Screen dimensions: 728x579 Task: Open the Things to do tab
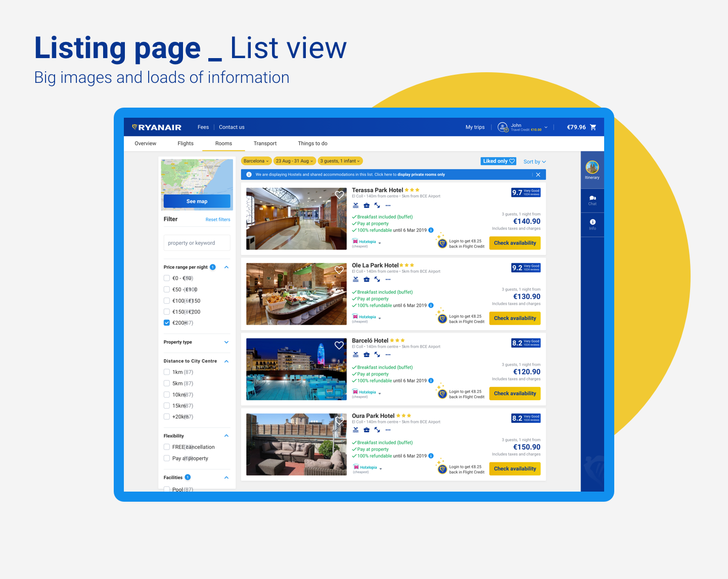(x=312, y=143)
